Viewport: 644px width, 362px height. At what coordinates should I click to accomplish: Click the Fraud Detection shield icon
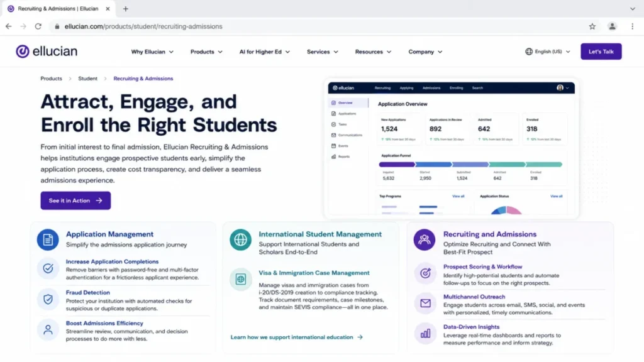(x=48, y=299)
